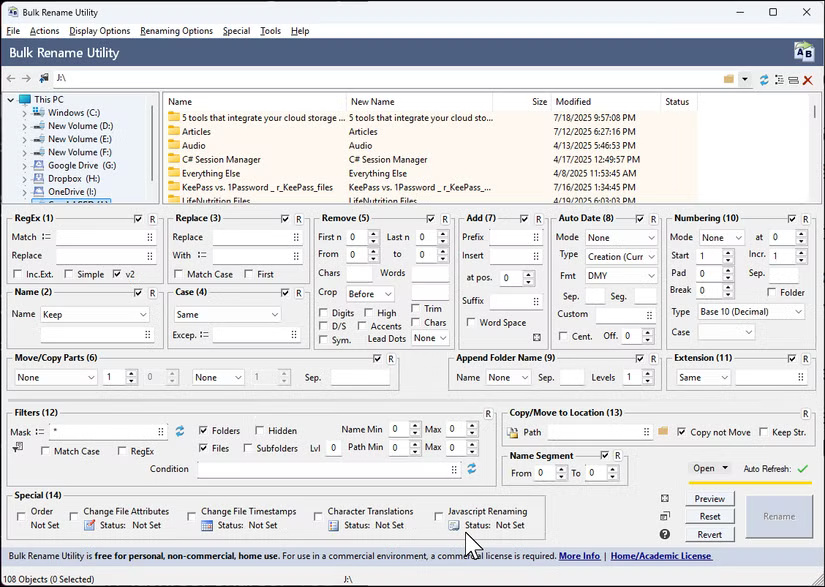Open the Mode dropdown in Auto Date
The image size is (825, 587).
pyautogui.click(x=619, y=237)
